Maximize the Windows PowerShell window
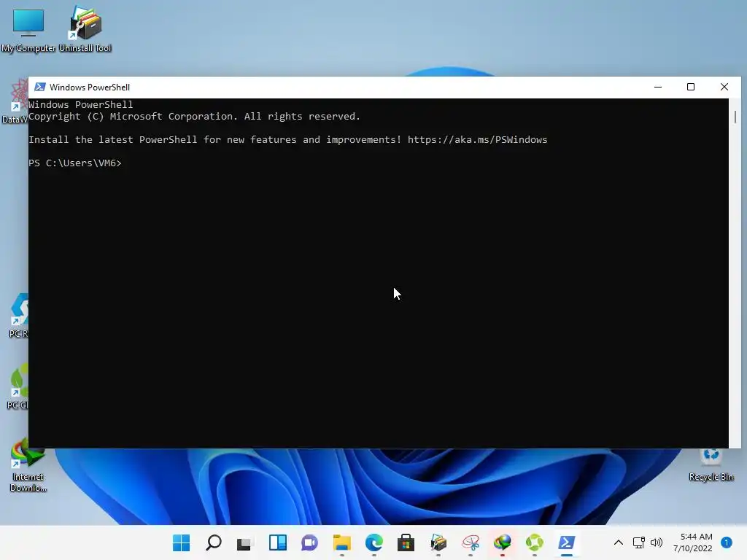747x560 pixels. point(691,87)
